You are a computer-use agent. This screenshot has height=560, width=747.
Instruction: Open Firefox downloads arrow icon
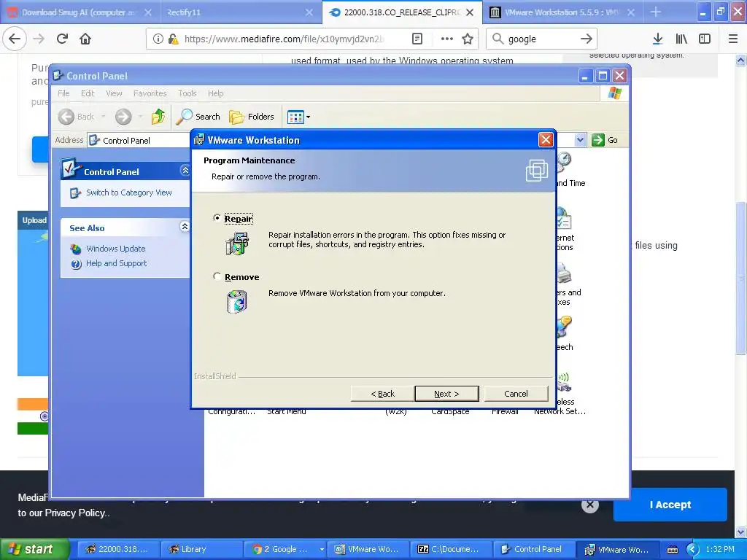click(657, 39)
